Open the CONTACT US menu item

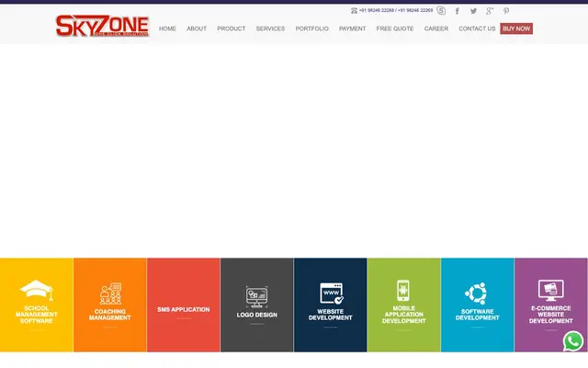coord(477,29)
